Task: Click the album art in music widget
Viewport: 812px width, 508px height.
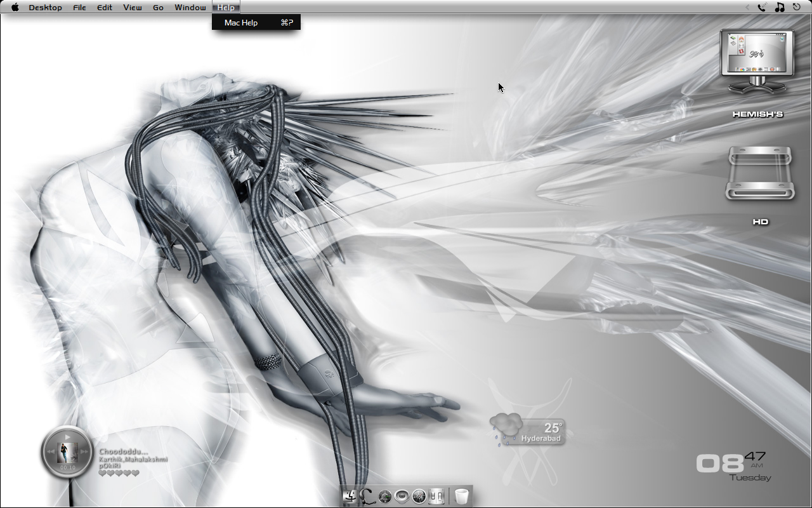Action: [67, 453]
